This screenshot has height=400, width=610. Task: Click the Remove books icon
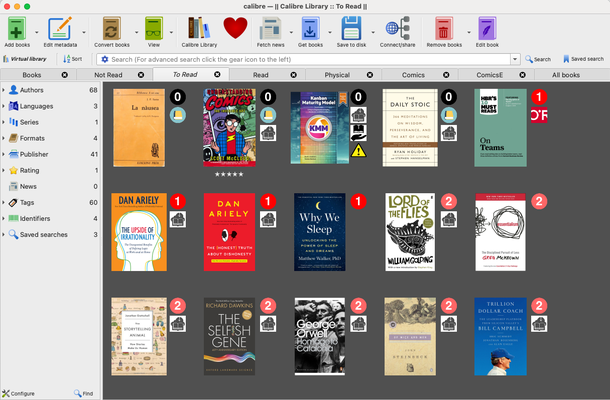(444, 28)
